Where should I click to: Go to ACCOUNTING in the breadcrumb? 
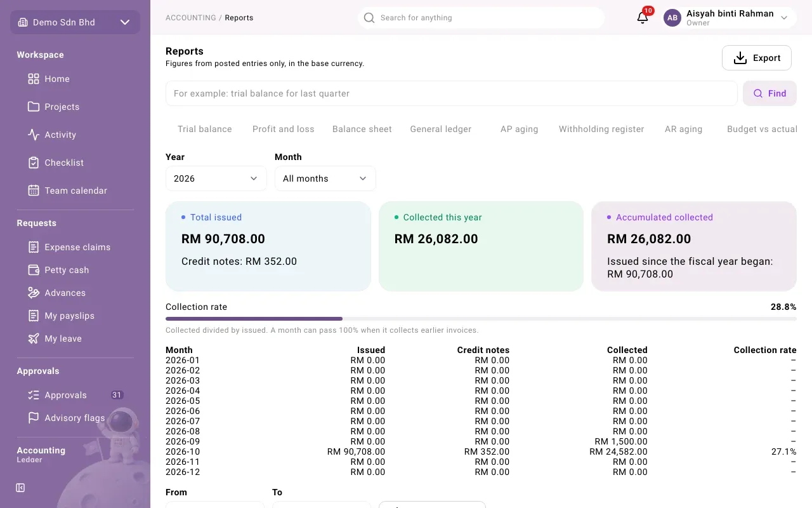191,18
